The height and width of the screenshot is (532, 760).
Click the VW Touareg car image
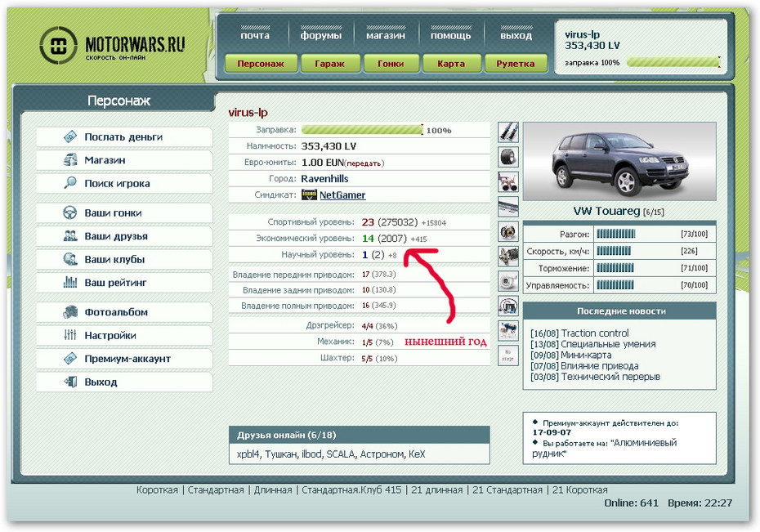[619, 161]
